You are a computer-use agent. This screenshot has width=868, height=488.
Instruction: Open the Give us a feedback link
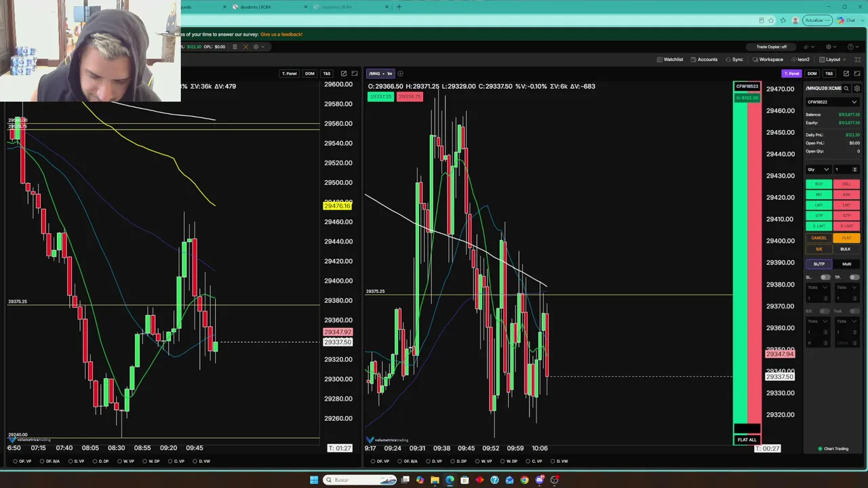click(x=281, y=35)
